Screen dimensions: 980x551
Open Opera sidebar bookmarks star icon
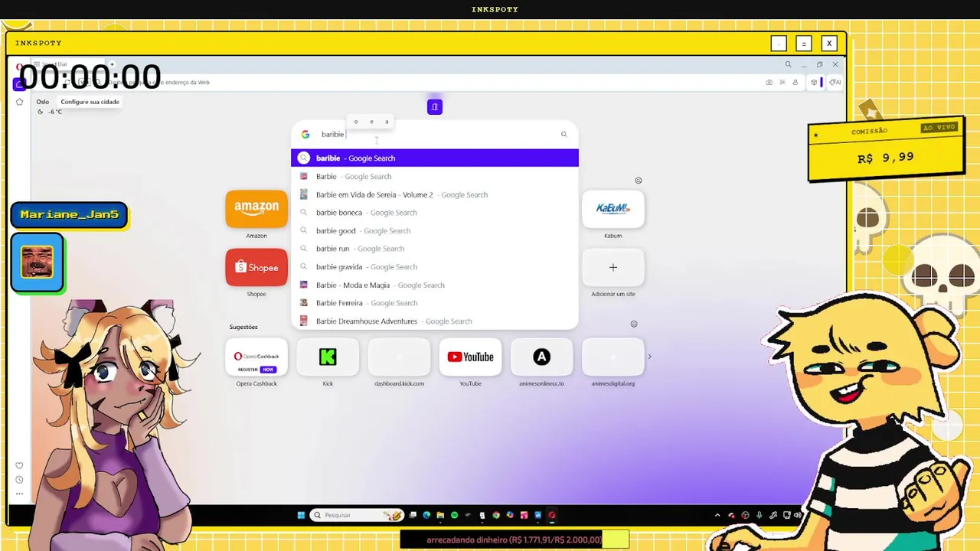tap(20, 102)
